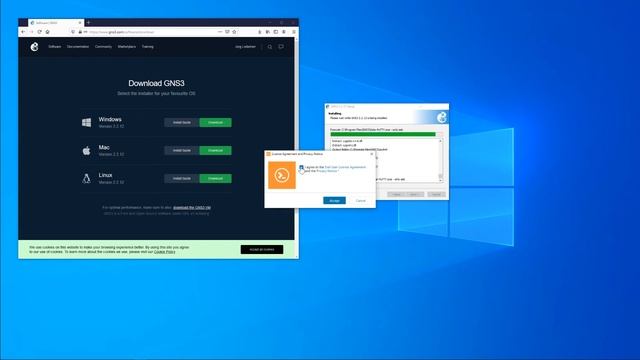Open the Training navigation item
This screenshot has width=640, height=360.
tap(148, 47)
